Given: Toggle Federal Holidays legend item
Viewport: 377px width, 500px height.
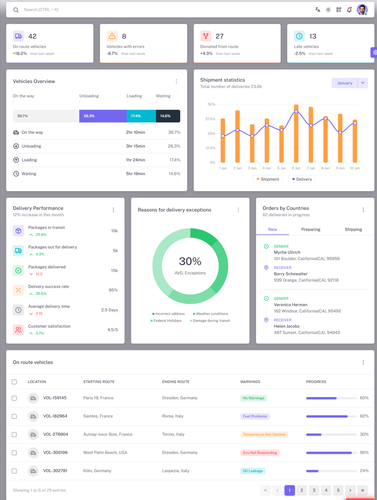Looking at the screenshot, I should [x=166, y=321].
